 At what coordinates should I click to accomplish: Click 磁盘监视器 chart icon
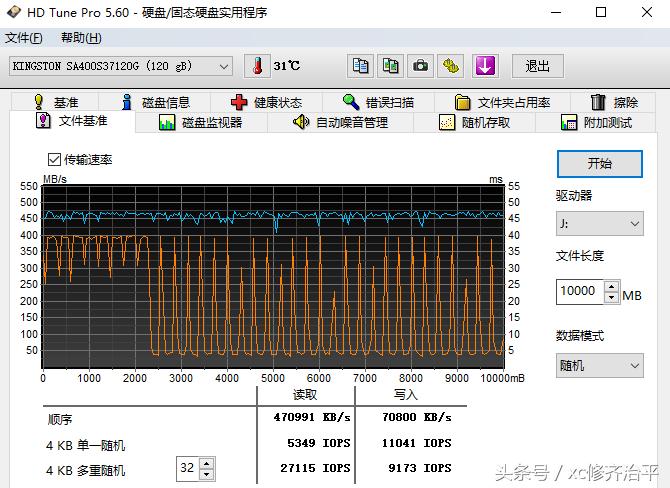[167, 123]
